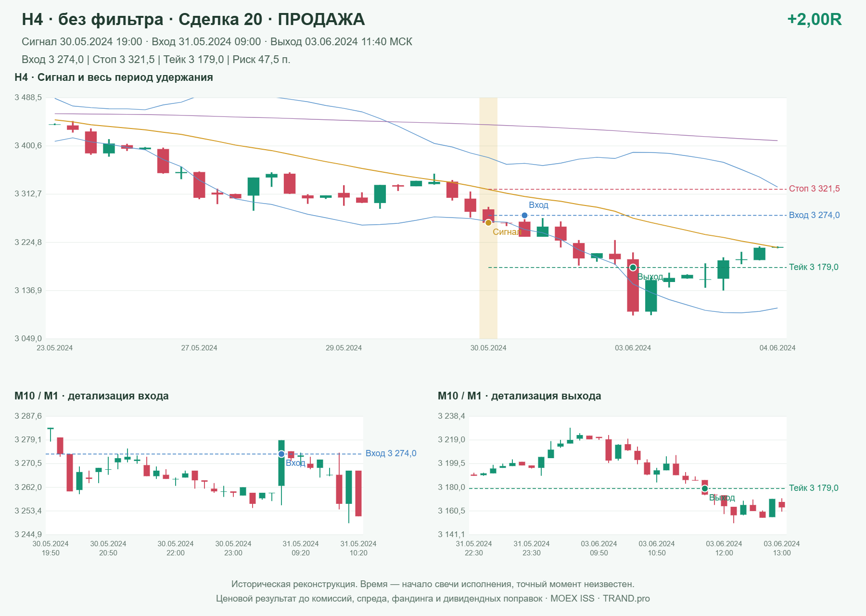The width and height of the screenshot is (866, 616).
Task: Click the orange signal marker dot on H4 chart
Action: click(x=488, y=222)
